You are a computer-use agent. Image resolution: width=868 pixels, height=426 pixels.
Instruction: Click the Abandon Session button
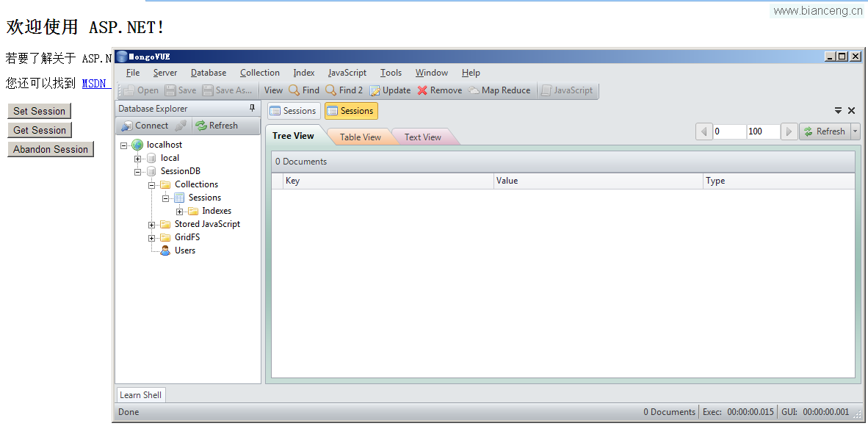coord(51,149)
